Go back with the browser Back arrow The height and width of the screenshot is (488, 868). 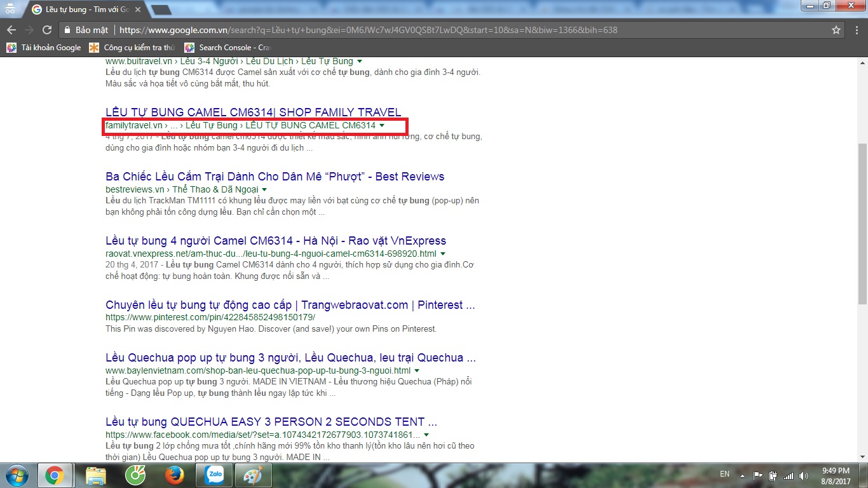coord(11,30)
